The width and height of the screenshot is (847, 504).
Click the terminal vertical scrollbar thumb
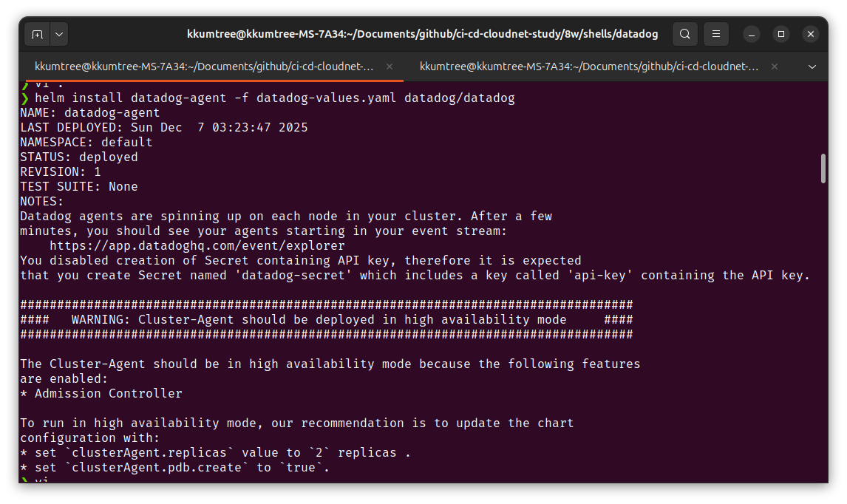pyautogui.click(x=823, y=168)
